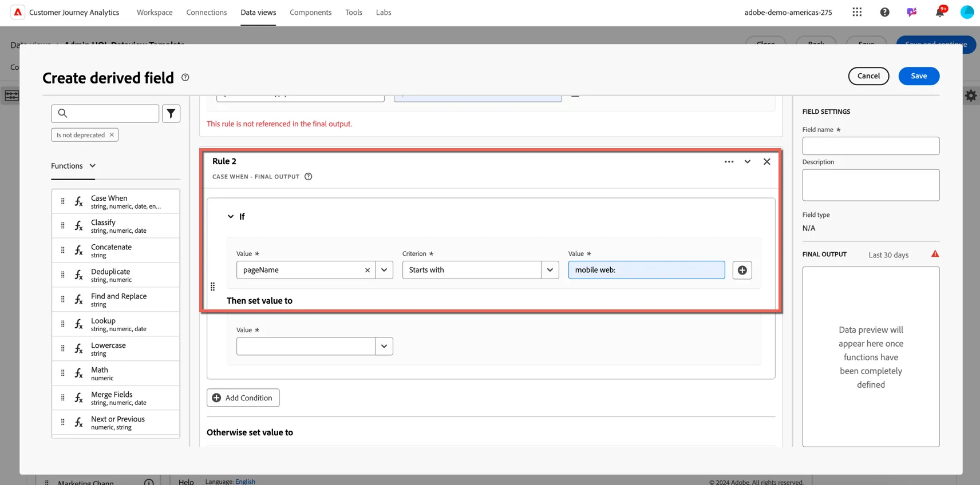Focus the functions search box
Image resolution: width=980 pixels, height=485 pixels.
click(x=105, y=113)
